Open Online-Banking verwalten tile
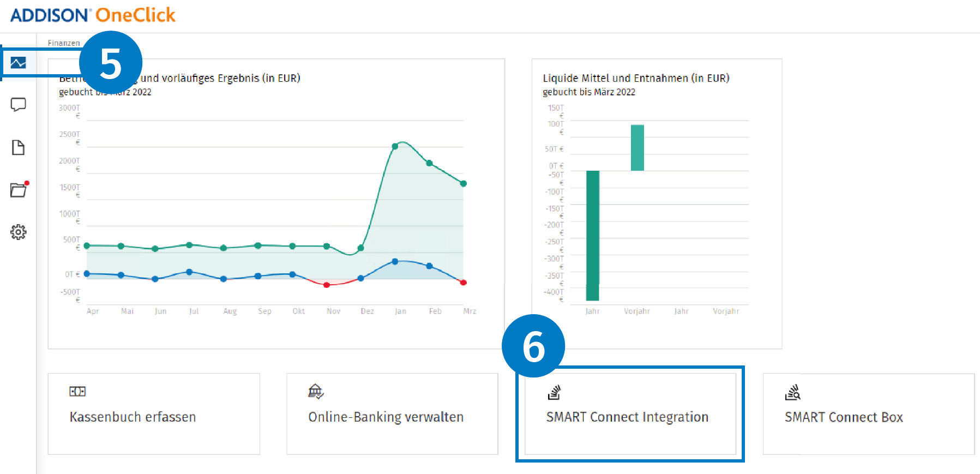Viewport: 980px width, 474px height. (392, 414)
